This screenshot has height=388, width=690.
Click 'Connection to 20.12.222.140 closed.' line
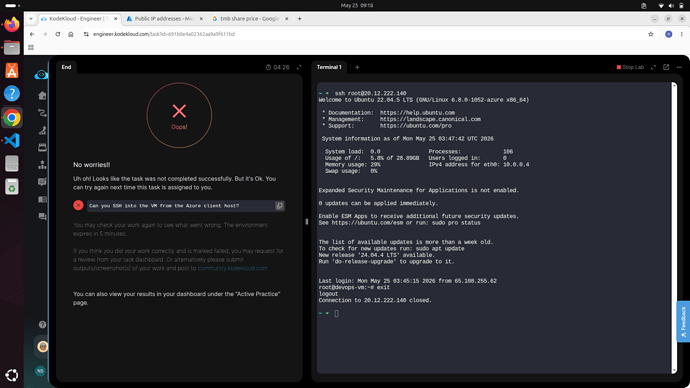tap(375, 300)
